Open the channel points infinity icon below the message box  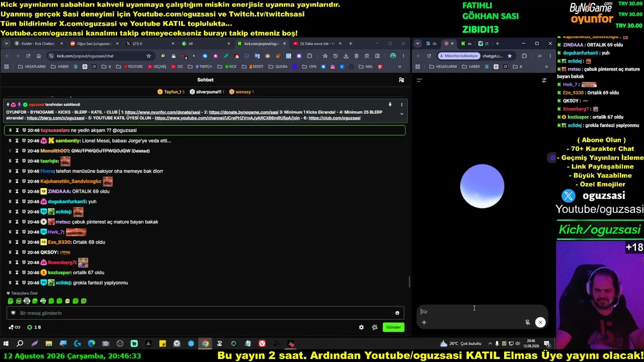point(15,327)
